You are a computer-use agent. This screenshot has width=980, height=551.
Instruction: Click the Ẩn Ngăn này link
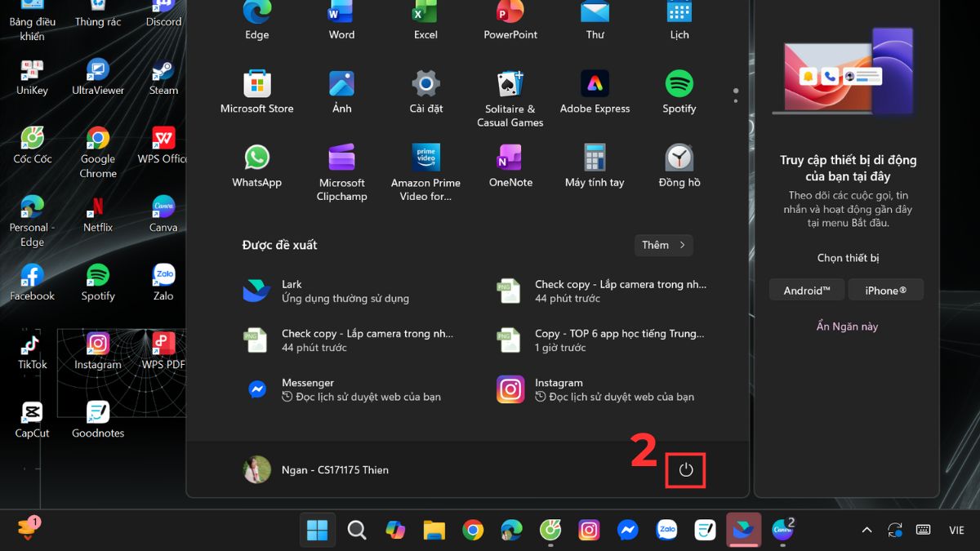(x=846, y=326)
